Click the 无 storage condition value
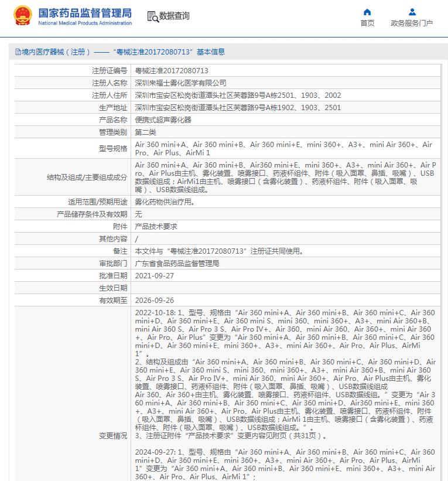The image size is (448, 481). tap(138, 214)
